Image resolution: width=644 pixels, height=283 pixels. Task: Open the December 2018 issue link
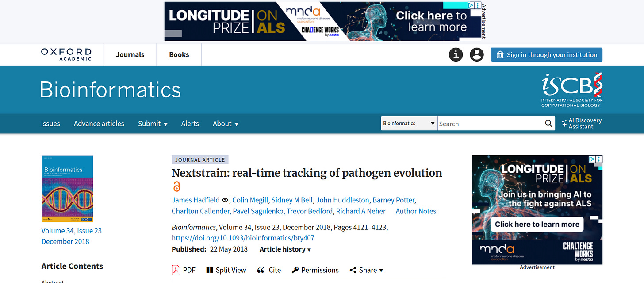coord(65,241)
